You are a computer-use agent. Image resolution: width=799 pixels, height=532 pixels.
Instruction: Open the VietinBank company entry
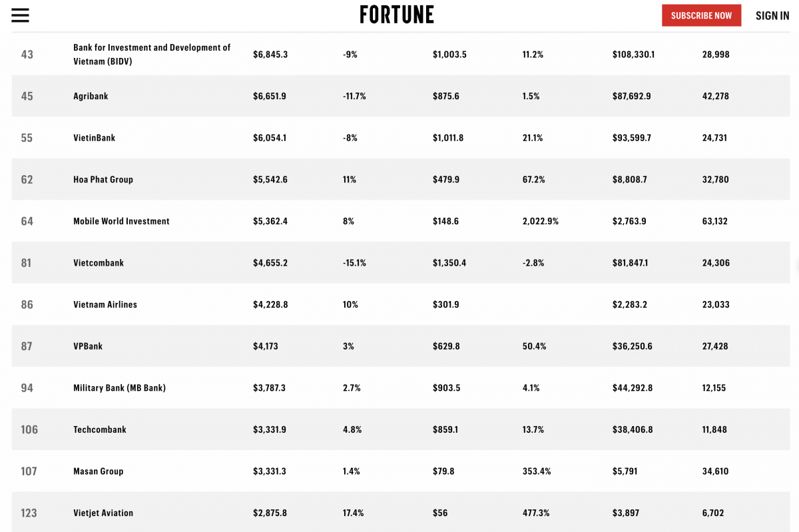(x=94, y=138)
